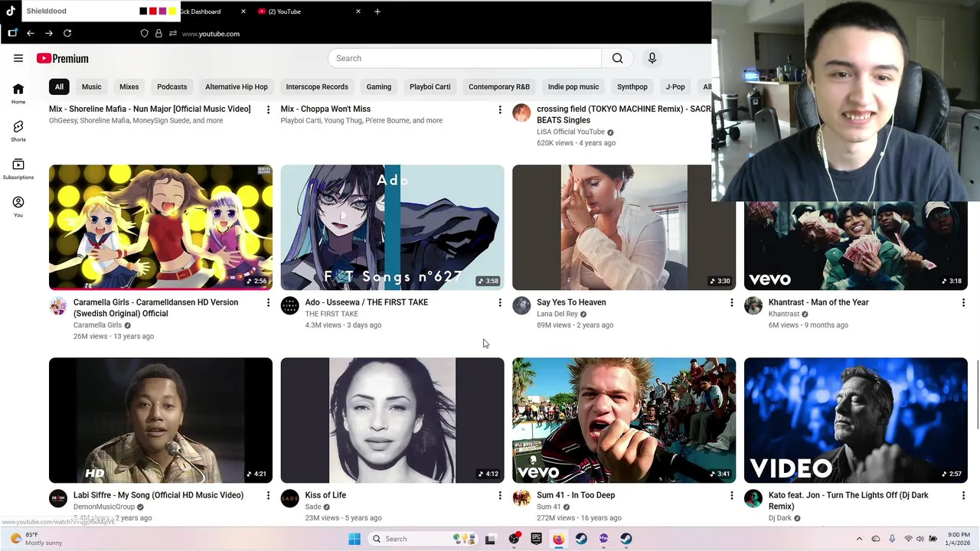Select the Gaming filter chip

pos(379,86)
